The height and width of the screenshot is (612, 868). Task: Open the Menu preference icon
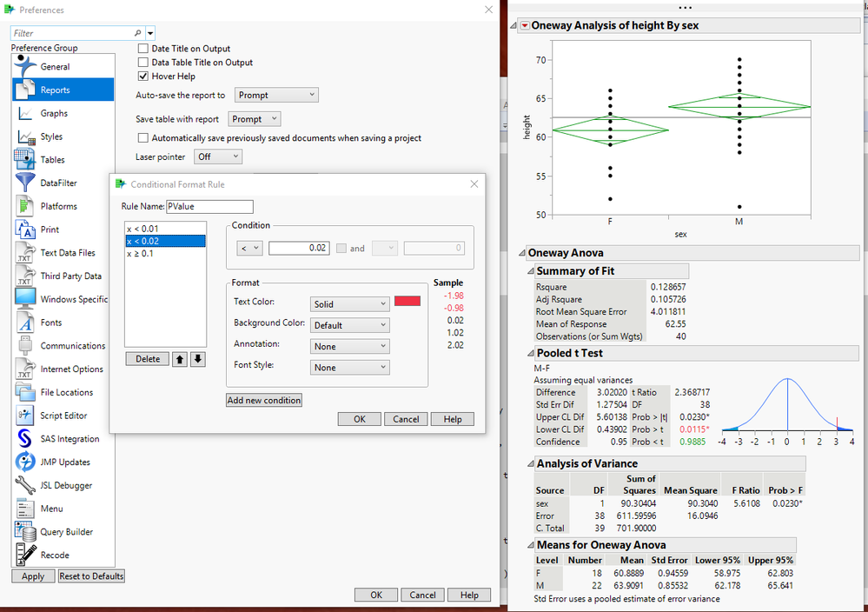pyautogui.click(x=25, y=509)
